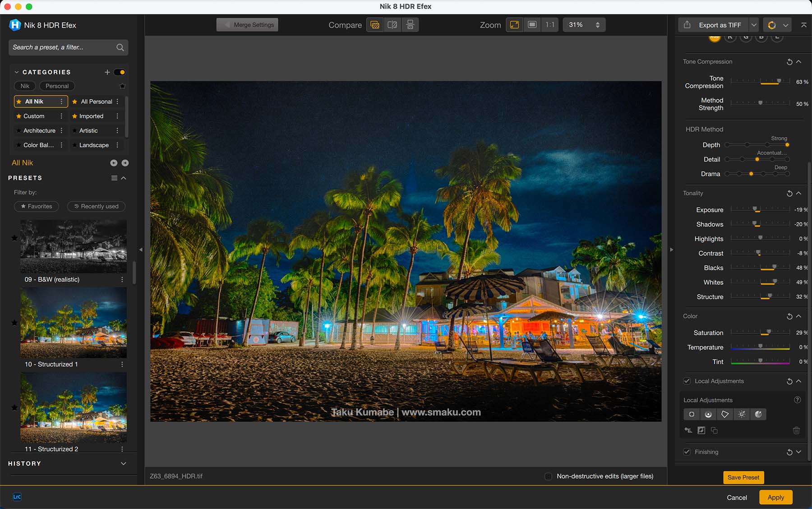
Task: Zoom the image to fit the window
Action: [x=514, y=25]
